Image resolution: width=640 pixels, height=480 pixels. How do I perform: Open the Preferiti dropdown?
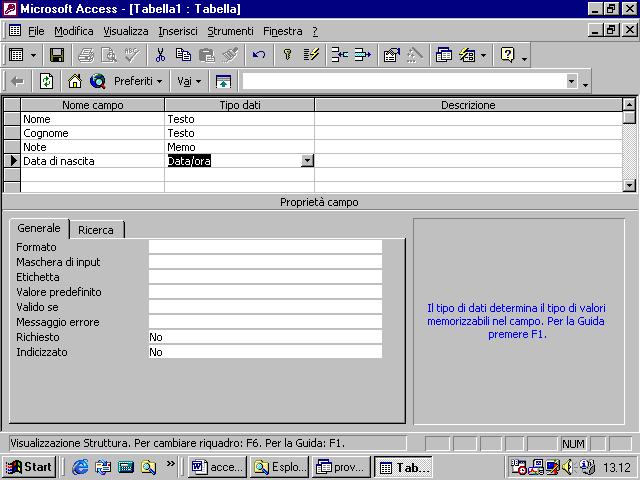tap(138, 81)
